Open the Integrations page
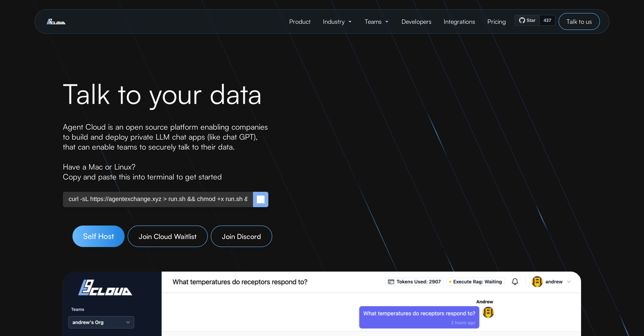 click(x=459, y=21)
